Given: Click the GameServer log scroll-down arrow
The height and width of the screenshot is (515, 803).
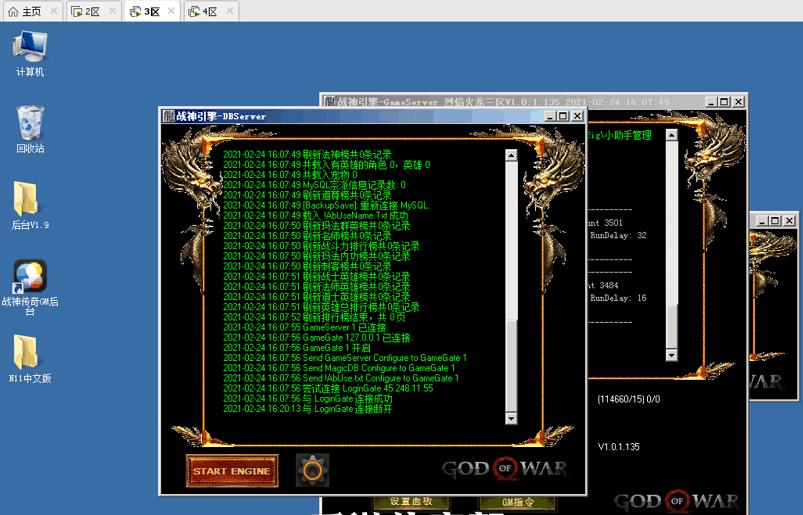Looking at the screenshot, I should point(671,355).
